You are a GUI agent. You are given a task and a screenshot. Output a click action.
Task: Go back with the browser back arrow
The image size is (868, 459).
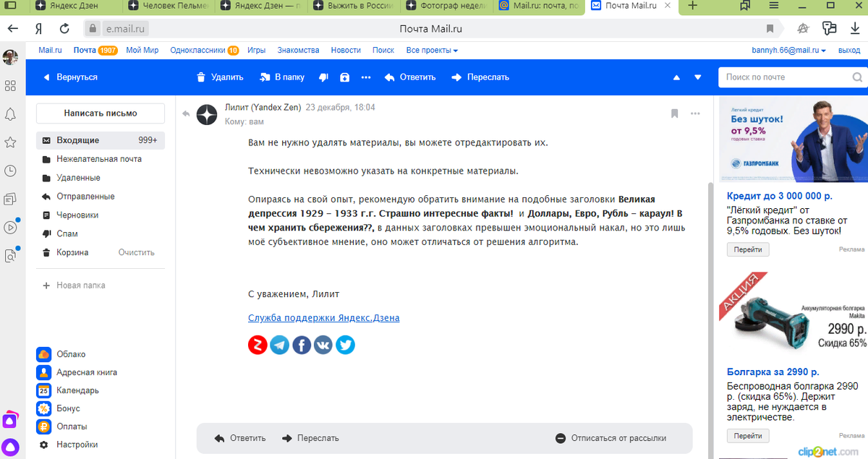(13, 29)
